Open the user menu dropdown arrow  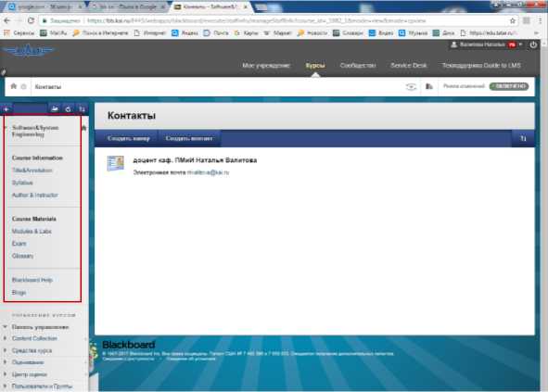(x=520, y=44)
